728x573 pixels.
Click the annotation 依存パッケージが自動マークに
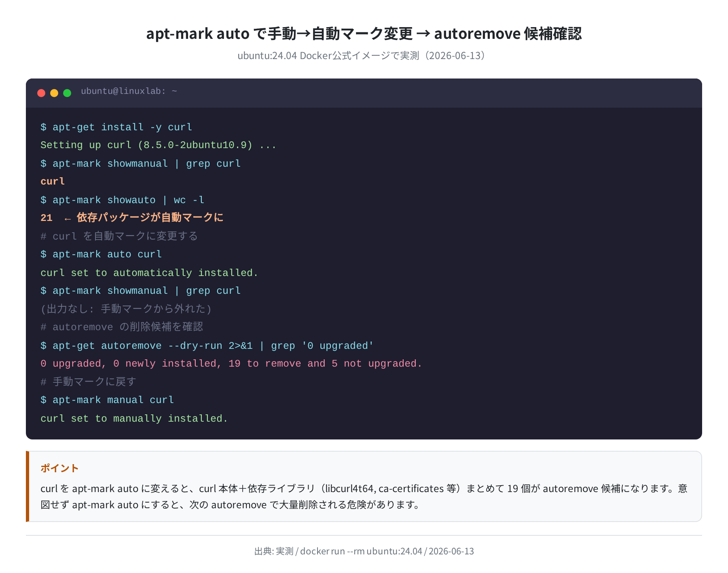point(150,218)
